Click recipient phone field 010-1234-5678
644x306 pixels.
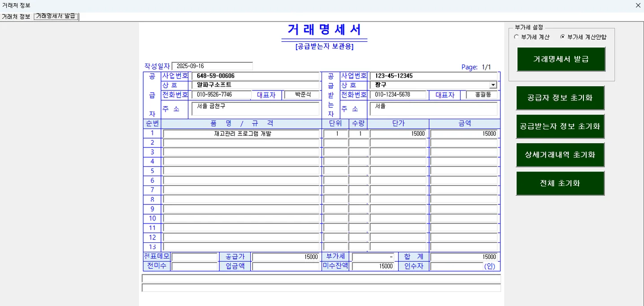[398, 95]
